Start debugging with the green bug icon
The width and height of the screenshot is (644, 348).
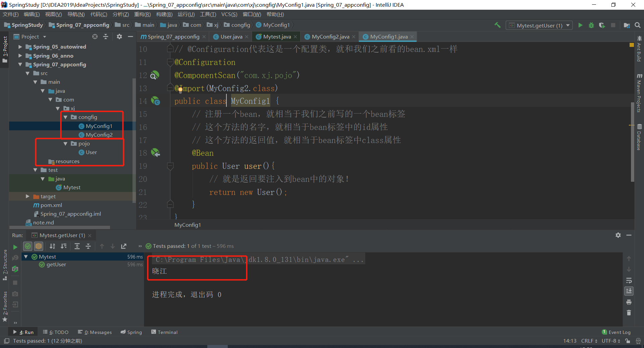591,25
